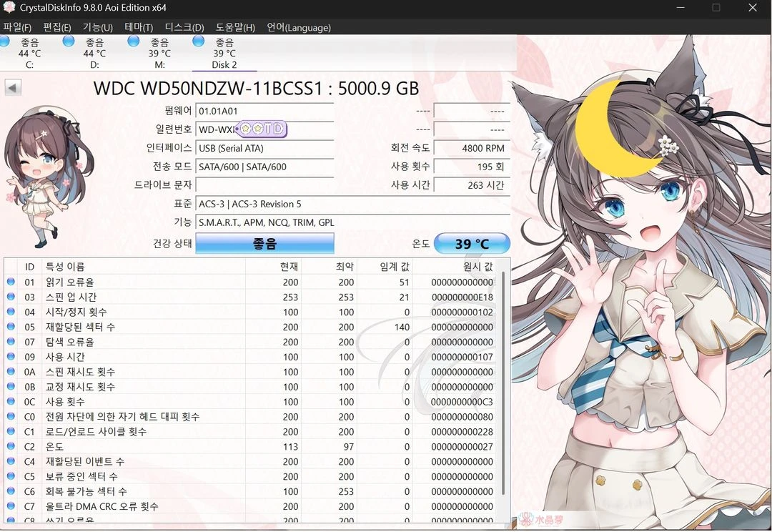This screenshot has height=532, width=772.
Task: Click the SMART table vertical scrollbar
Action: tap(503, 383)
